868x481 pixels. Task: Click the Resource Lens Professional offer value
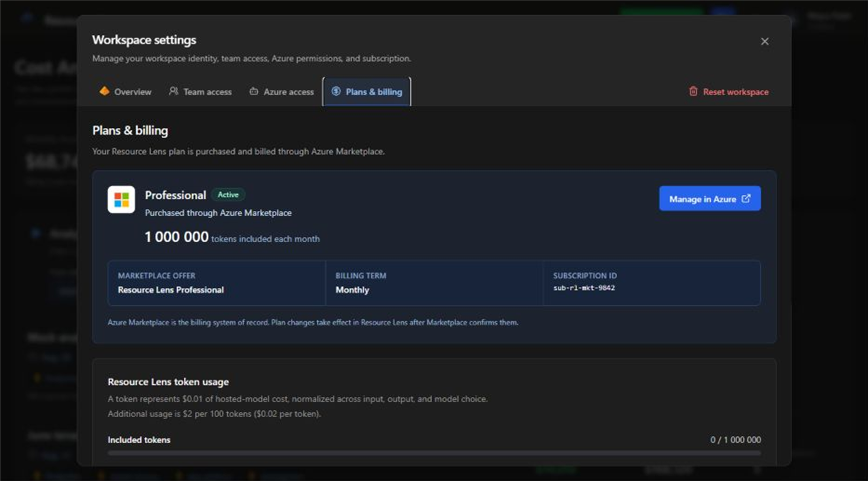(x=171, y=290)
